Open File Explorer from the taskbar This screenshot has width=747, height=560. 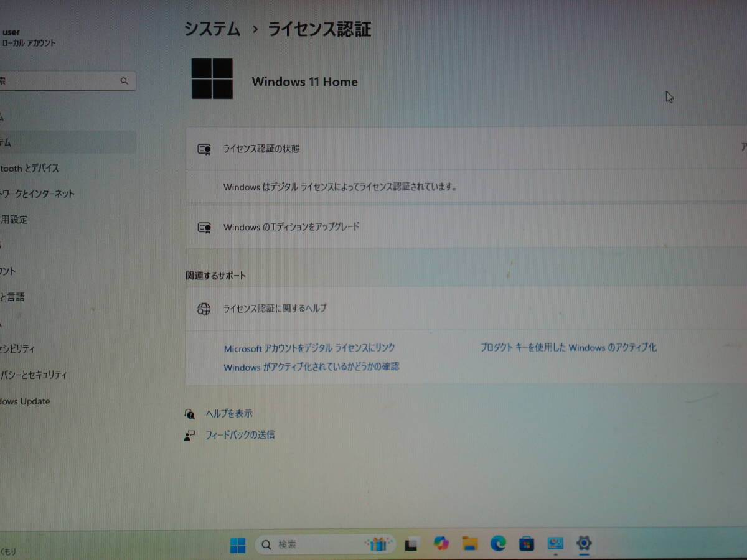(x=470, y=544)
